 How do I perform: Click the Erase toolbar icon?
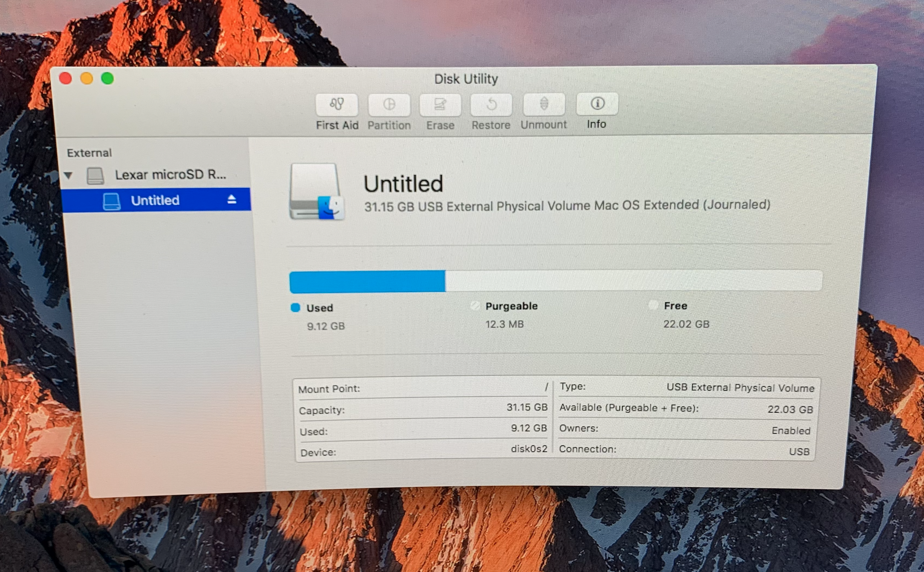tap(440, 105)
